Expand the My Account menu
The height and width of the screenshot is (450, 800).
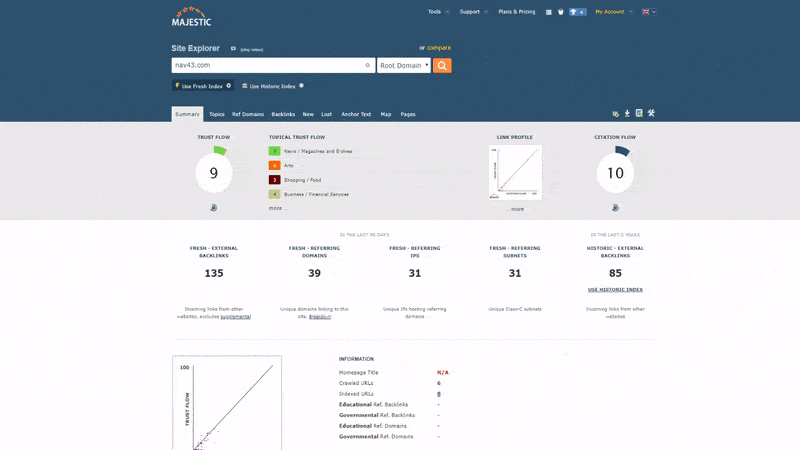[x=614, y=12]
